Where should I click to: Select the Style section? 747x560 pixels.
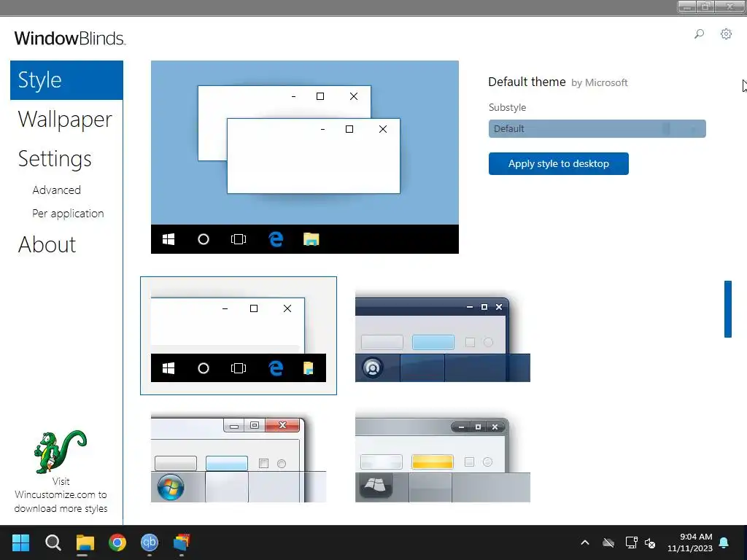[66, 80]
